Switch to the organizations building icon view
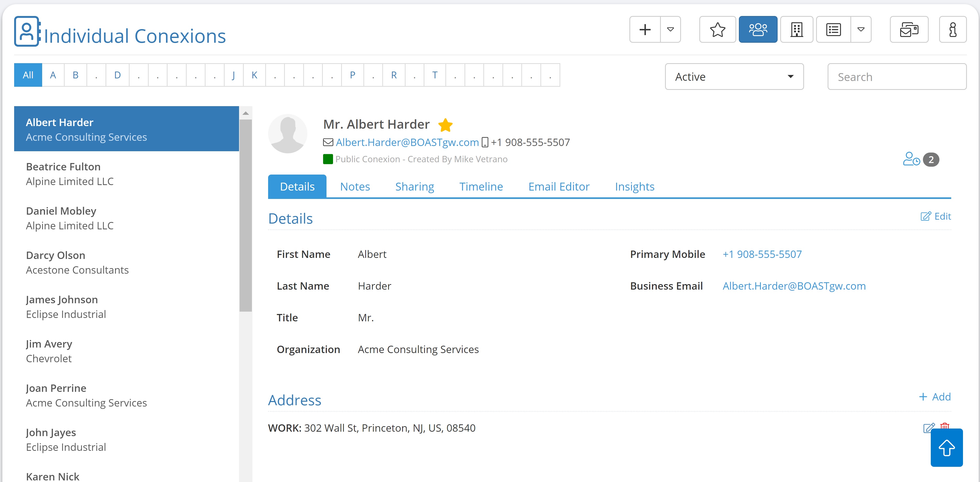This screenshot has width=980, height=482. click(797, 29)
